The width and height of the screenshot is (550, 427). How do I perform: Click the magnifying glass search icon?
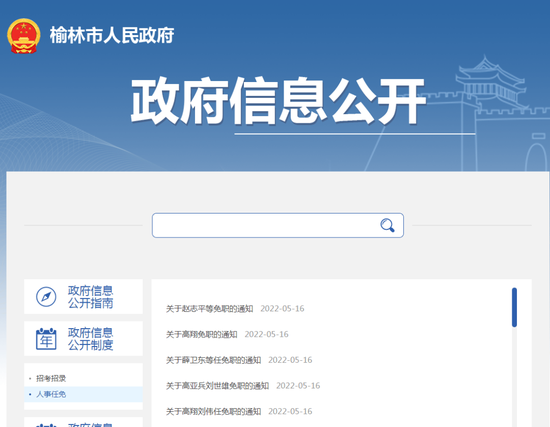[387, 225]
